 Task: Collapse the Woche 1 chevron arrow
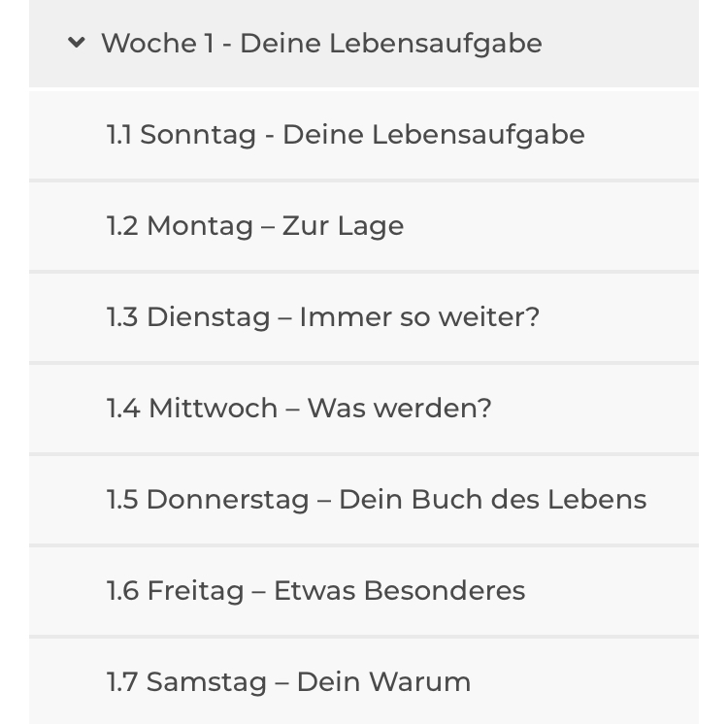76,43
